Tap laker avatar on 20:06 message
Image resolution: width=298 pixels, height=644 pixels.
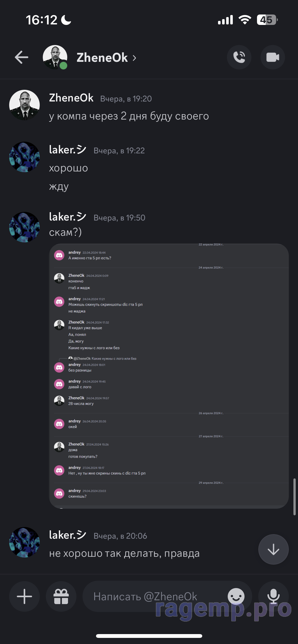[x=24, y=542]
